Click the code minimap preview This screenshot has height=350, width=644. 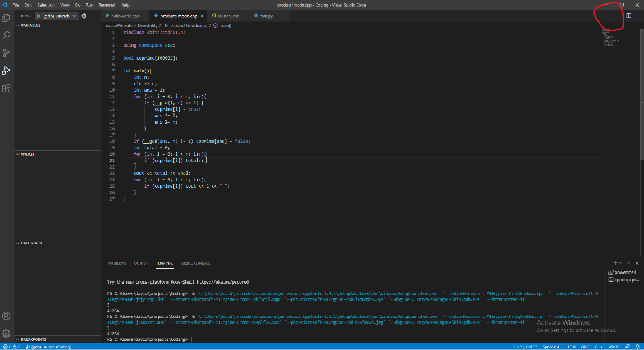pos(621,39)
